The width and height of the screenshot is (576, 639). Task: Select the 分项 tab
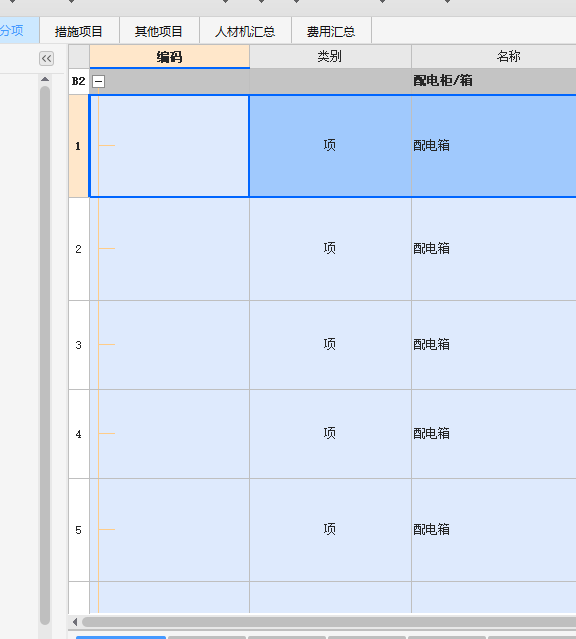pos(19,30)
